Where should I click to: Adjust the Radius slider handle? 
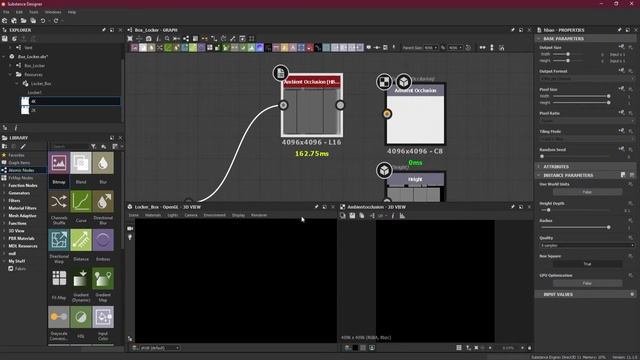609,227
